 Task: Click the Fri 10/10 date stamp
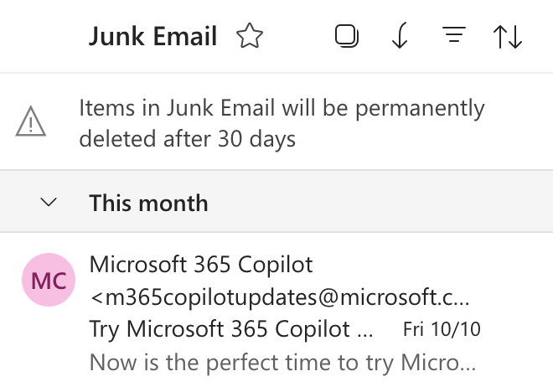442,329
